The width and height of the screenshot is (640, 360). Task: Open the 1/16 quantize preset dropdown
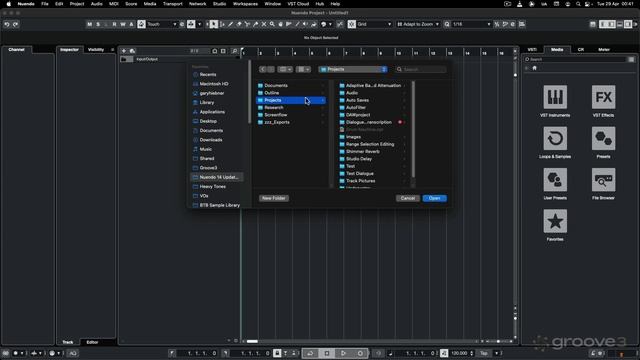471,24
